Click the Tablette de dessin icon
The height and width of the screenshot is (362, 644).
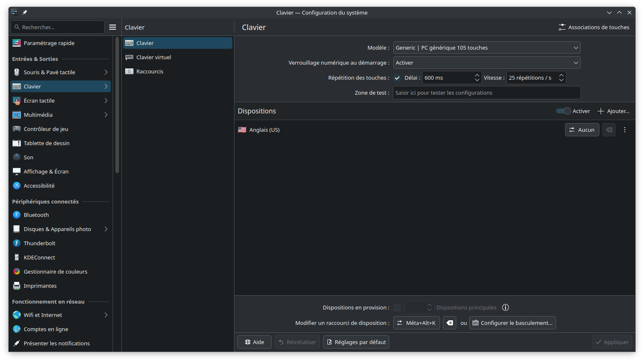(17, 143)
